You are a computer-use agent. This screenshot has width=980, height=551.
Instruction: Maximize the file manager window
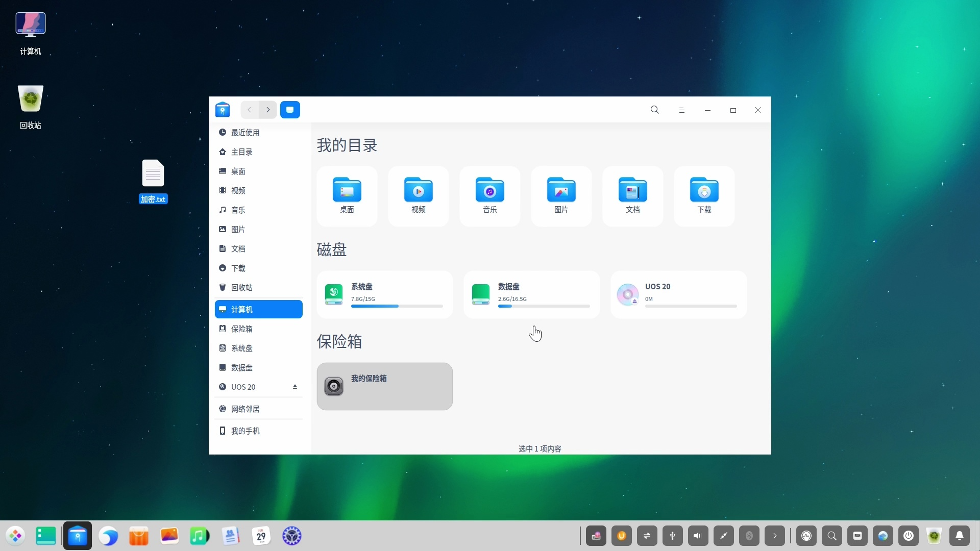tap(733, 110)
